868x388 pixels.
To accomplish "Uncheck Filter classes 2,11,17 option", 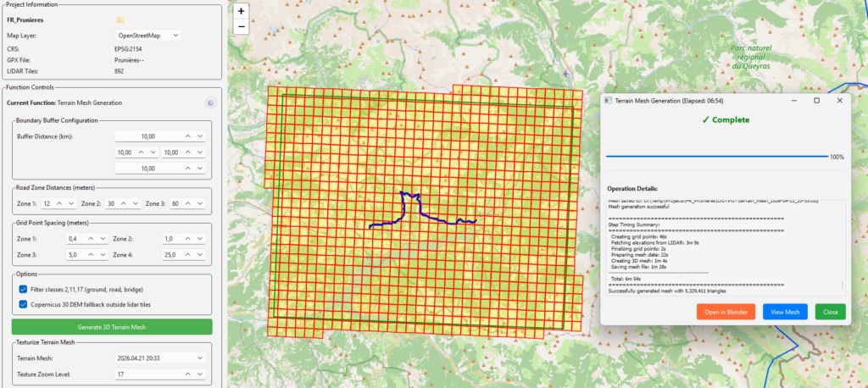I will [23, 290].
